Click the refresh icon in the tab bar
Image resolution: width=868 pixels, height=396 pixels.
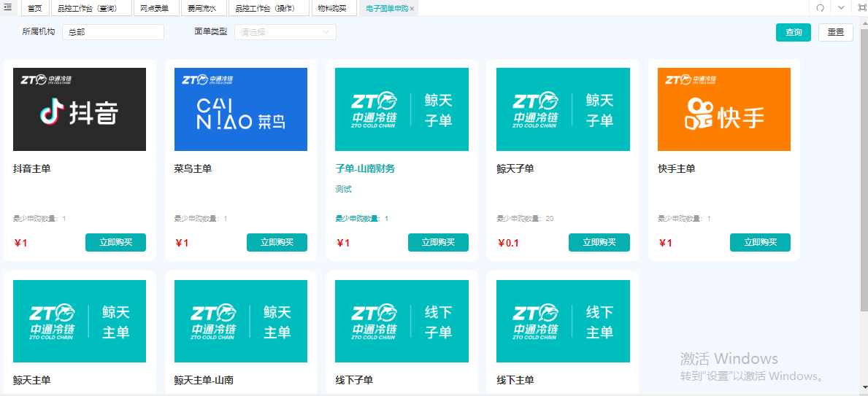point(821,8)
